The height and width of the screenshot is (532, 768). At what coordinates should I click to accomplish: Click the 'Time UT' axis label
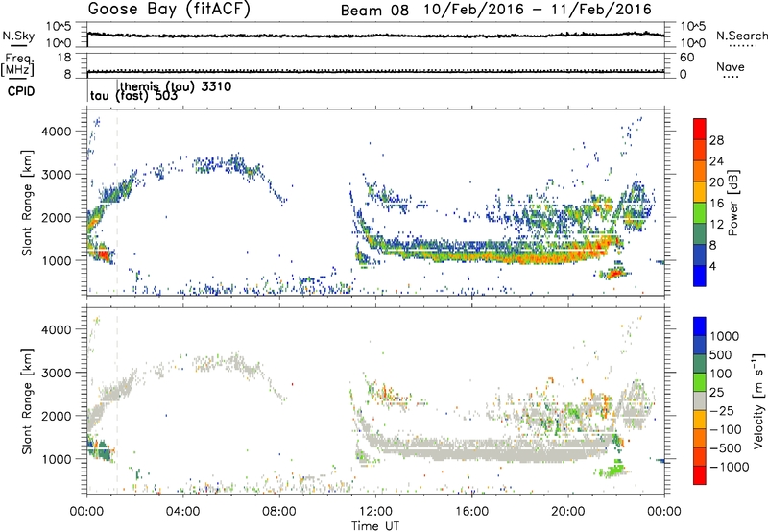coord(375,526)
